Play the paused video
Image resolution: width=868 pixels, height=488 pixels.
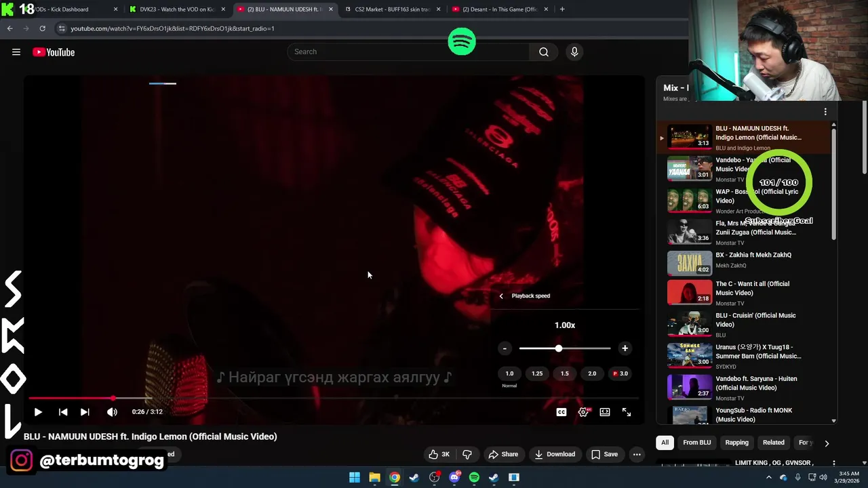pos(38,411)
